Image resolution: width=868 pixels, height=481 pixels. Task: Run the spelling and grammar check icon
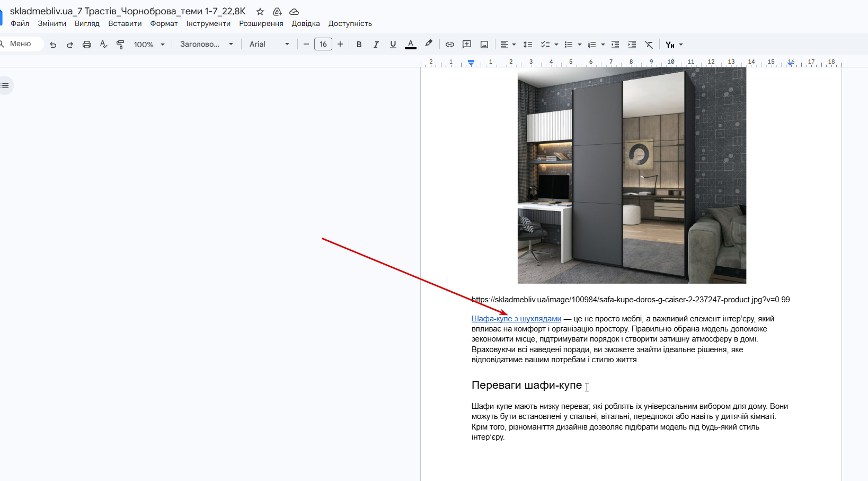tap(104, 45)
